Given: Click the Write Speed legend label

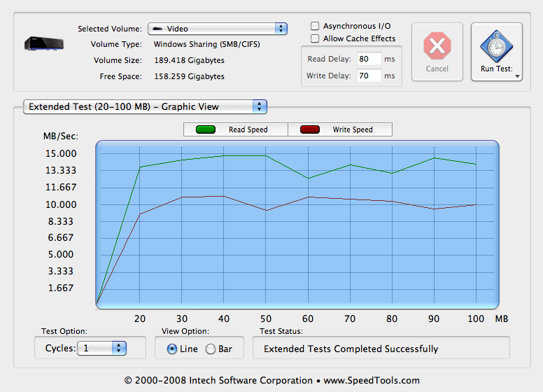Looking at the screenshot, I should [x=353, y=129].
